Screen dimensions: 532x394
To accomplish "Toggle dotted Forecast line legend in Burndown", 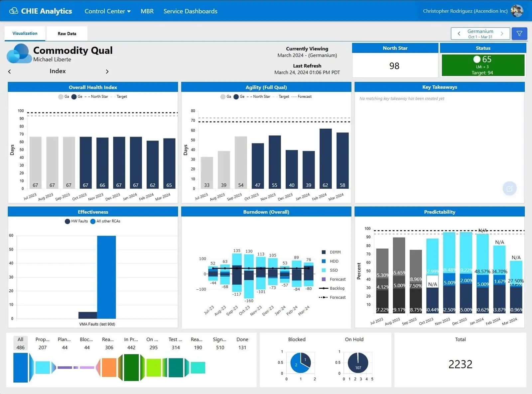I will click(332, 297).
